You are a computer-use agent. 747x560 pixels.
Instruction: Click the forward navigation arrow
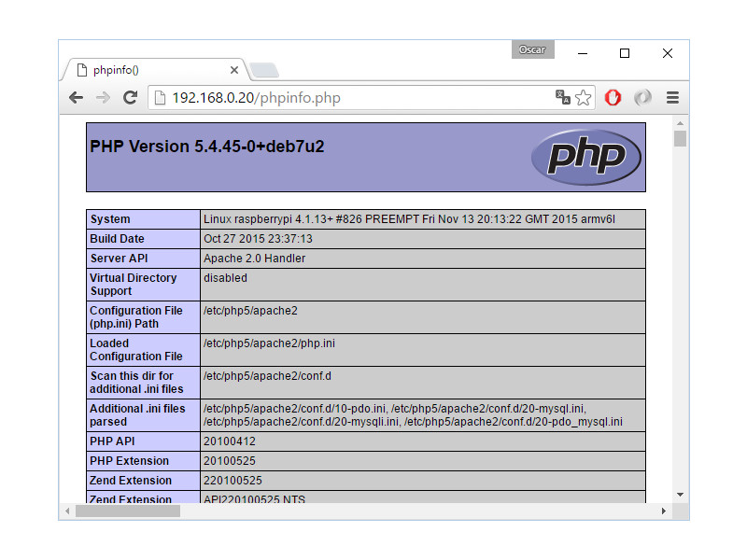(x=103, y=98)
